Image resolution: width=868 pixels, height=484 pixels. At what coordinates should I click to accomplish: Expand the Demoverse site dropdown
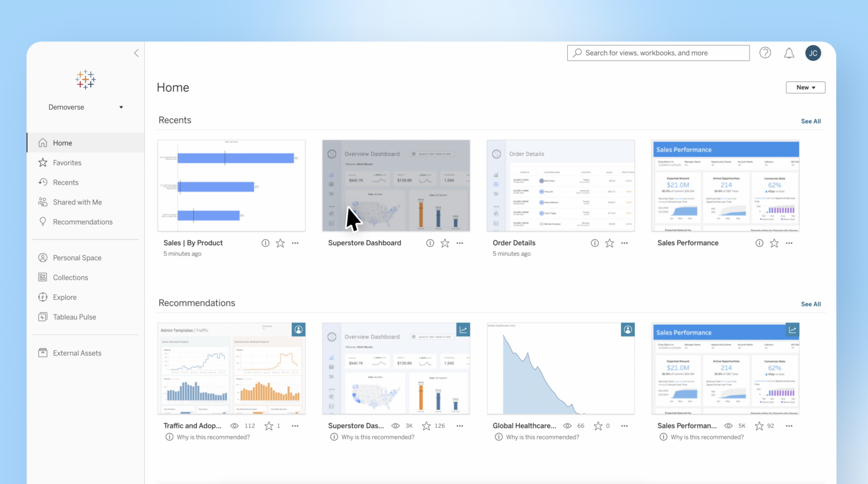click(121, 107)
